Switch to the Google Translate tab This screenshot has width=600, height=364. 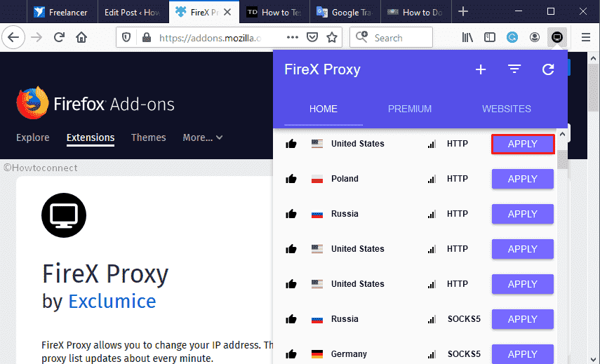point(345,12)
